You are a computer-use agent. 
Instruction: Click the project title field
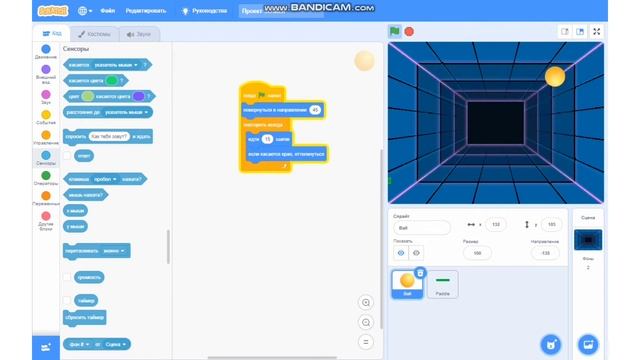click(x=280, y=11)
